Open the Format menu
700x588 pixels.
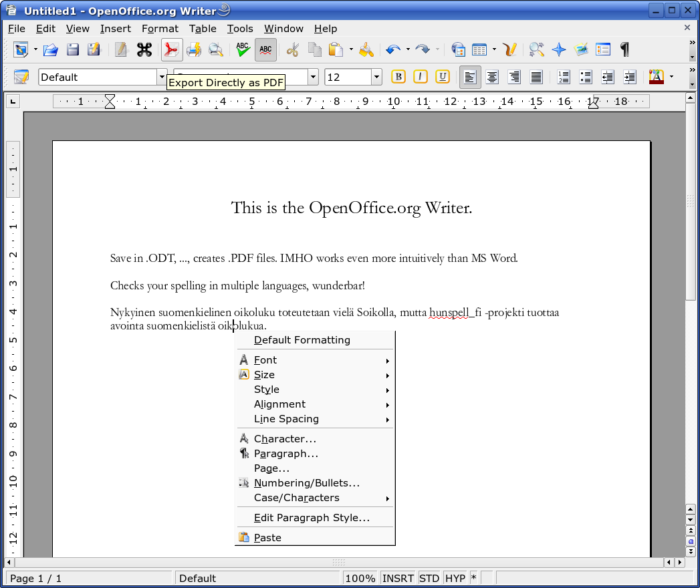tap(160, 29)
